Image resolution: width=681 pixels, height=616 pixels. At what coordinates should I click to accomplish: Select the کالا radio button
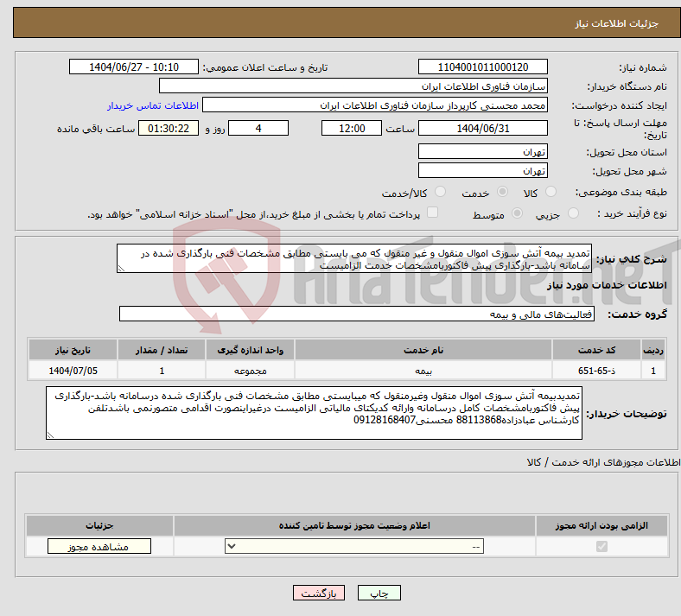pos(551,192)
